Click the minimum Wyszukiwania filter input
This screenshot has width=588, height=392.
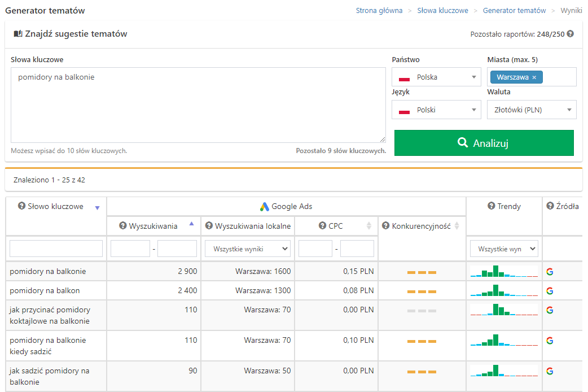pyautogui.click(x=130, y=249)
